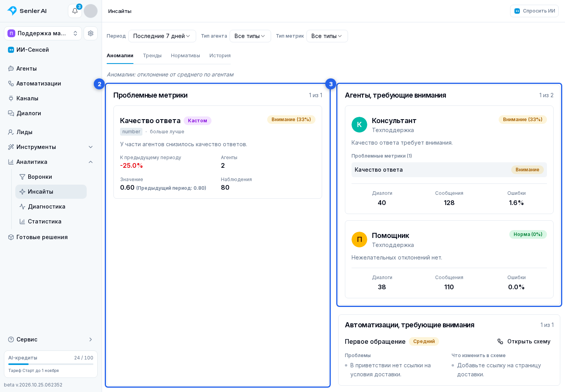Collapse Аналитика menu
The height and width of the screenshot is (392, 565).
51,162
